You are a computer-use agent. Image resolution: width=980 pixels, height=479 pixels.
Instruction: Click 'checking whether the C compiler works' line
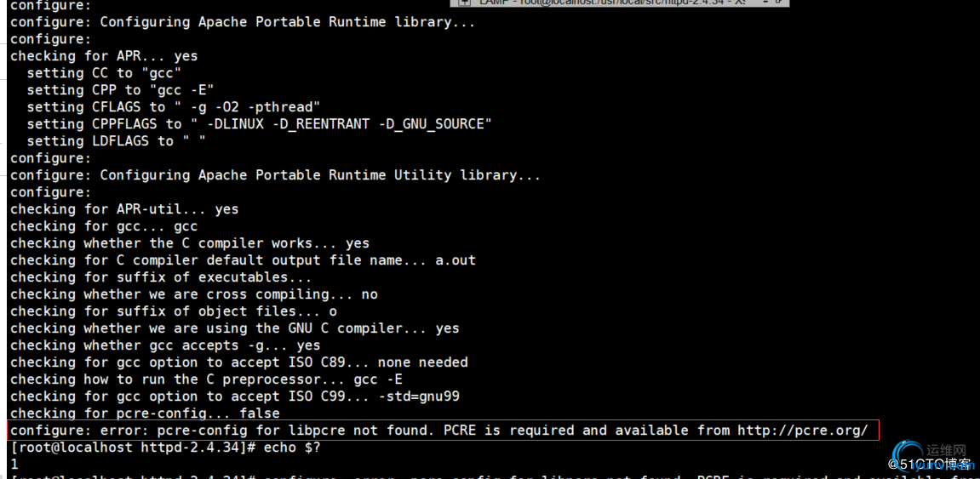[190, 243]
